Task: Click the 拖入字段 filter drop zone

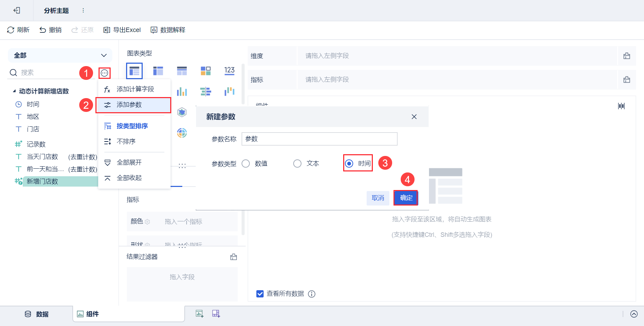Action: (182, 284)
